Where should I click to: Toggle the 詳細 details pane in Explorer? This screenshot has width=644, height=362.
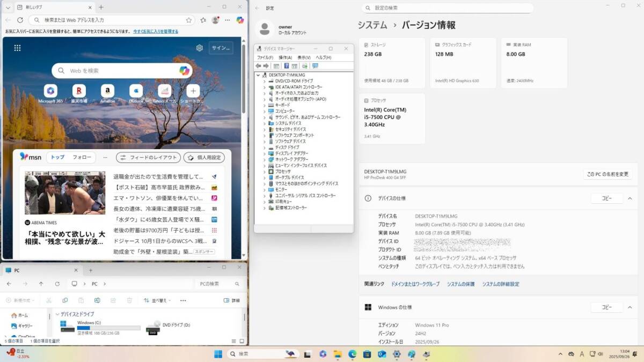point(232,300)
